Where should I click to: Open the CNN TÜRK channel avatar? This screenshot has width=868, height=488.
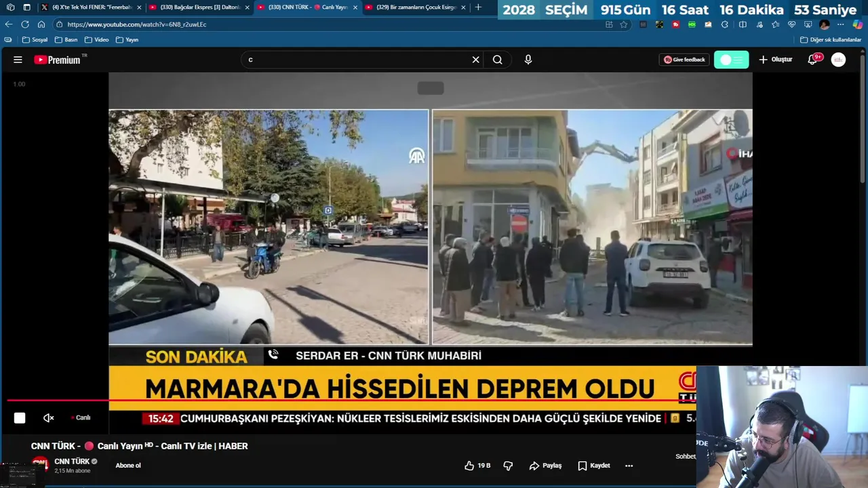click(x=40, y=465)
